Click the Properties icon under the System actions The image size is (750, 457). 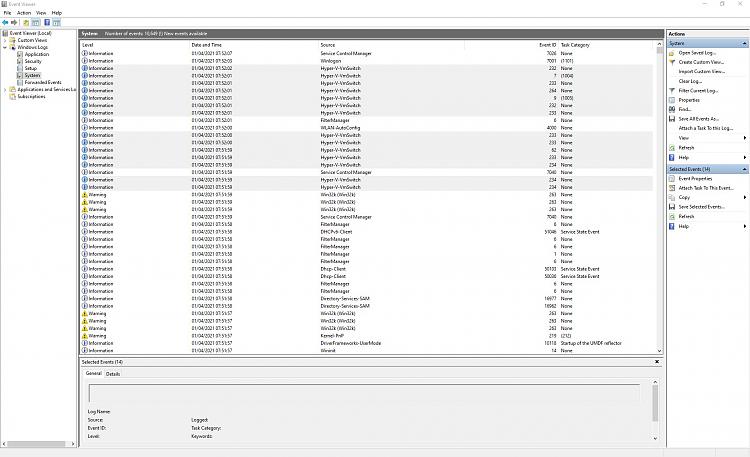pyautogui.click(x=672, y=100)
